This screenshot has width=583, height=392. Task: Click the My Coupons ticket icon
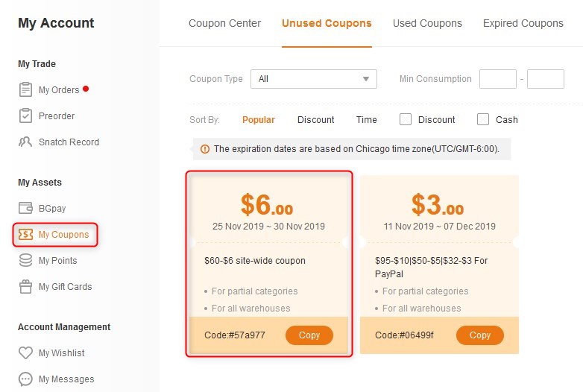tap(25, 235)
